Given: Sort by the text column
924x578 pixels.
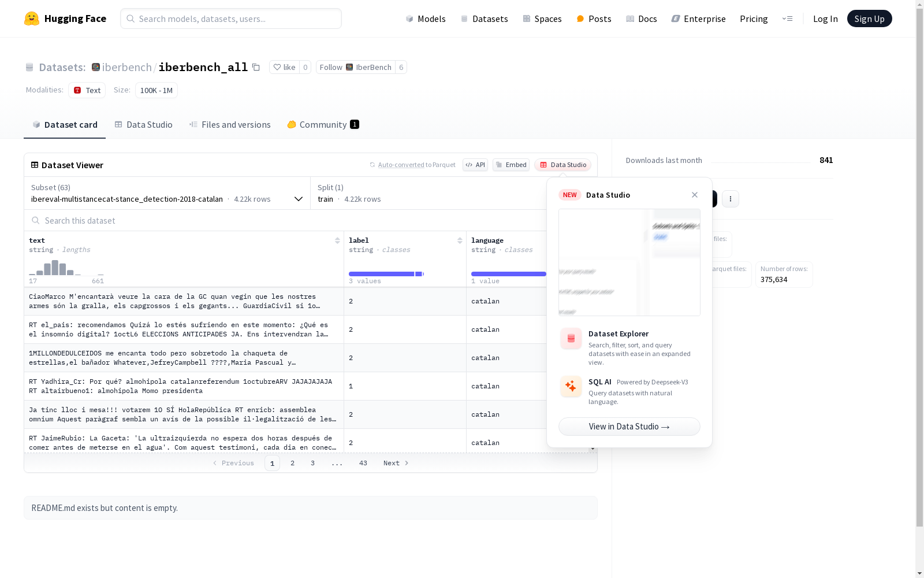Looking at the screenshot, I should (337, 240).
